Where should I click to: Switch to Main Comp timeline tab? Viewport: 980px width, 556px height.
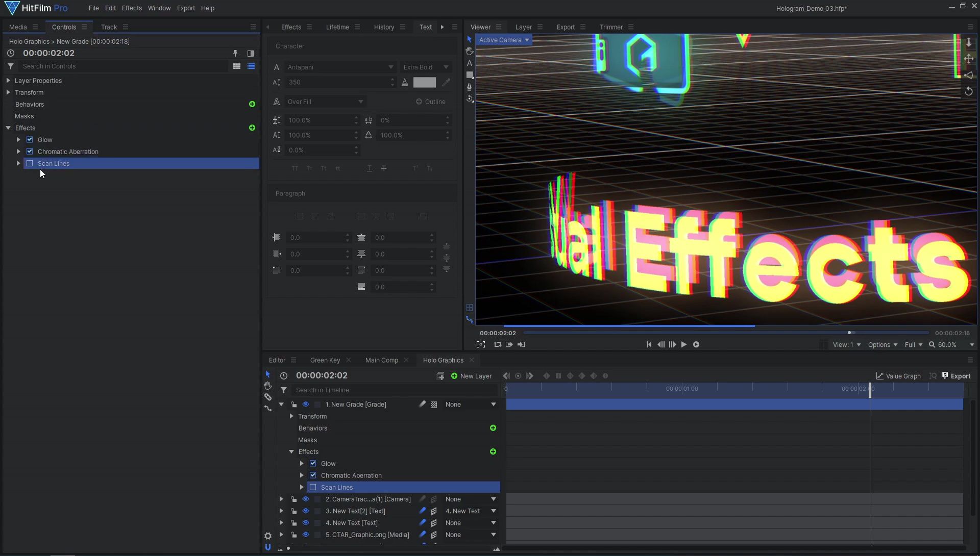pyautogui.click(x=382, y=360)
